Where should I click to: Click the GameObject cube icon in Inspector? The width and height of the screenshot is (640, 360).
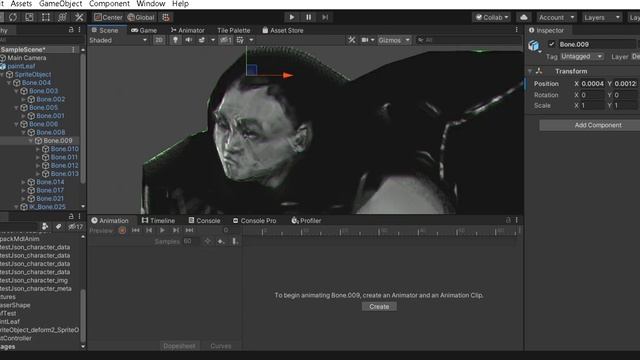(x=534, y=45)
